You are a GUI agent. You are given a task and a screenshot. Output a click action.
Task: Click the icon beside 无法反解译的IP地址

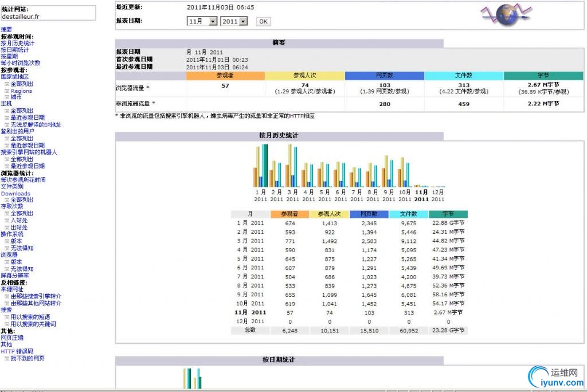coord(7,125)
